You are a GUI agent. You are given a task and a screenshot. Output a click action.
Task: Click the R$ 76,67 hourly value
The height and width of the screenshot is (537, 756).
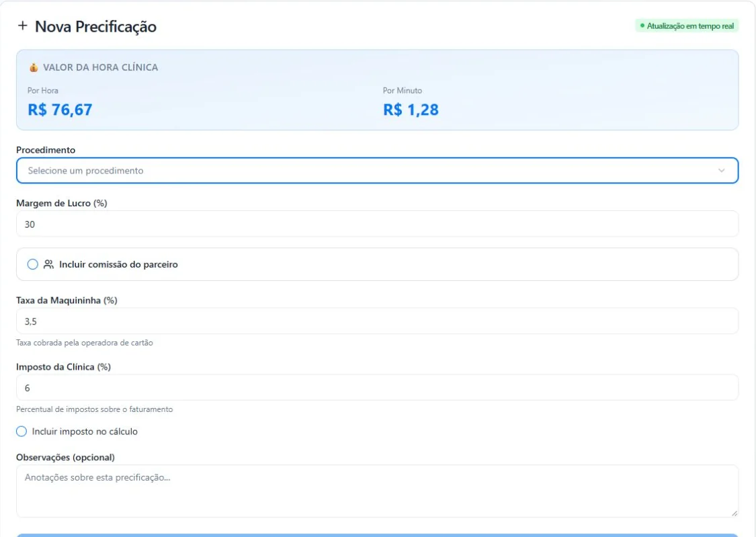60,110
